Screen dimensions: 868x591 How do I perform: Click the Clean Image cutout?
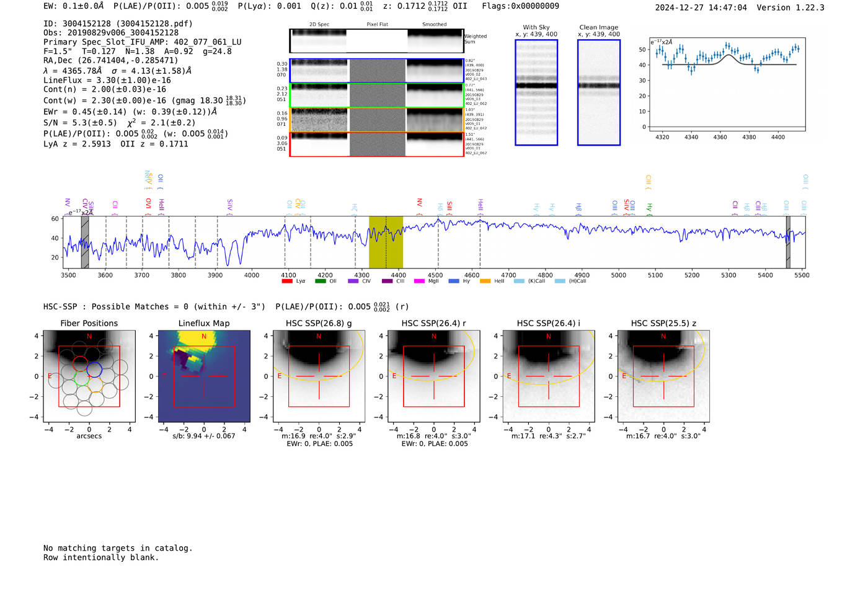point(599,92)
